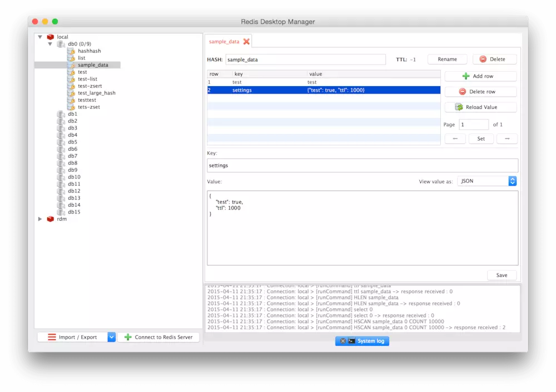Screen dimensions: 556x392
Task: Click the Page number input field
Action: pyautogui.click(x=474, y=125)
